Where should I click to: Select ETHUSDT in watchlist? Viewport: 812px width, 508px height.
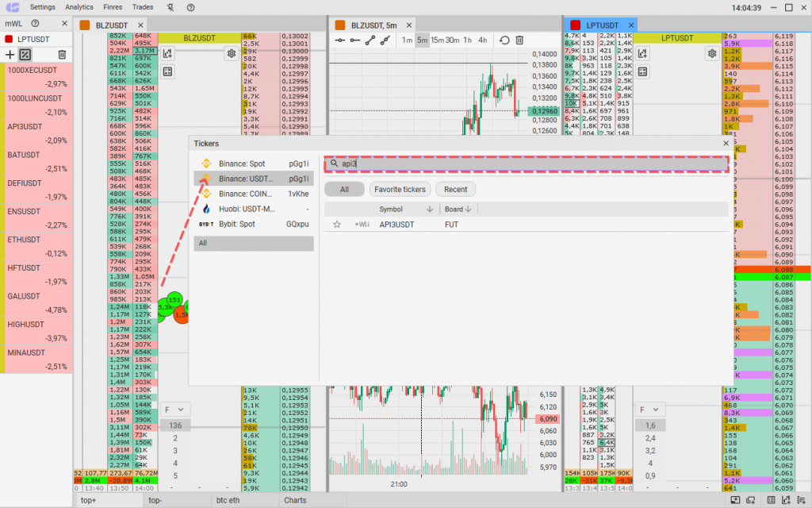click(x=37, y=246)
